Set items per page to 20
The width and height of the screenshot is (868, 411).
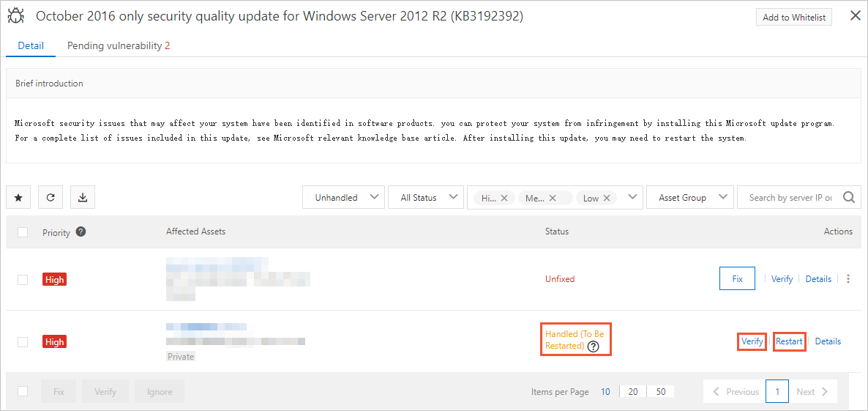(x=633, y=392)
